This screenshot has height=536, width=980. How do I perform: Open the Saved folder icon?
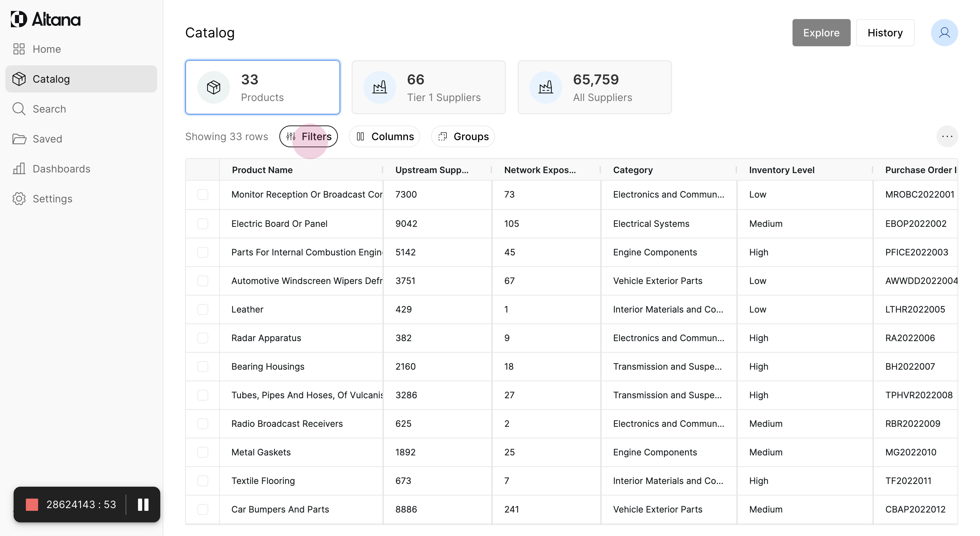pyautogui.click(x=19, y=139)
